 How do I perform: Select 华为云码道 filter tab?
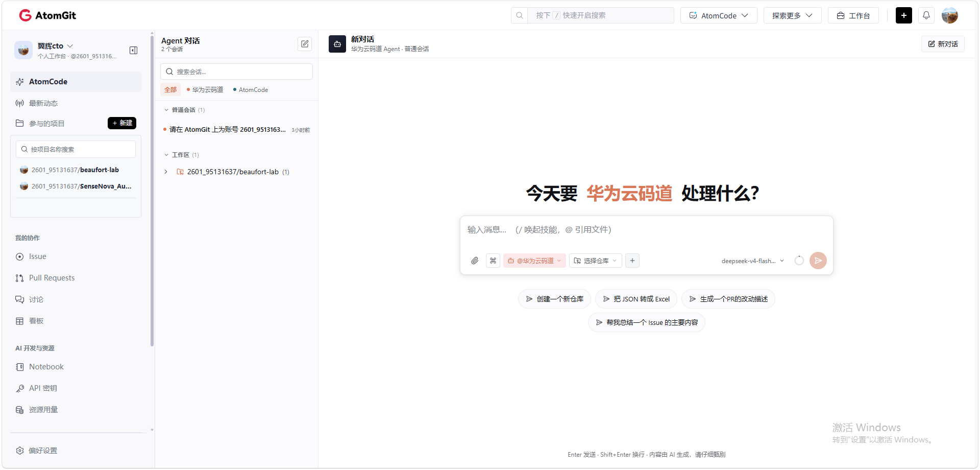click(205, 89)
